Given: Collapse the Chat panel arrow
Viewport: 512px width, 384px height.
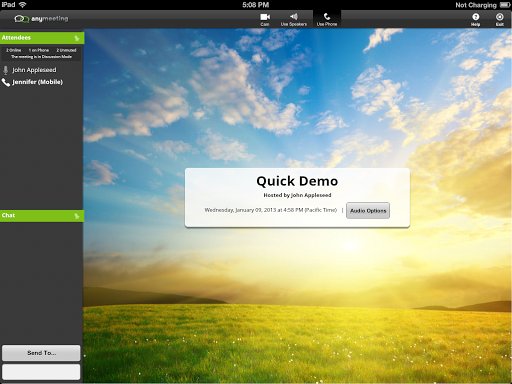Looking at the screenshot, I should pos(77,216).
